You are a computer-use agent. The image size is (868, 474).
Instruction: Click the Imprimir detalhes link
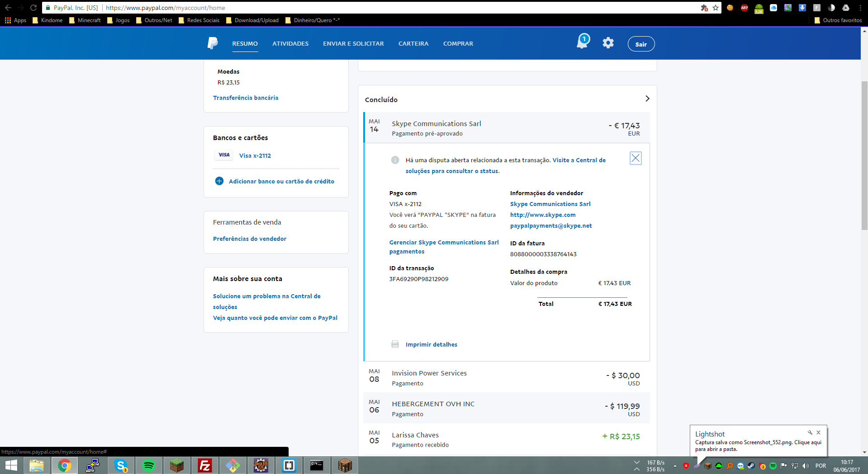click(x=432, y=344)
